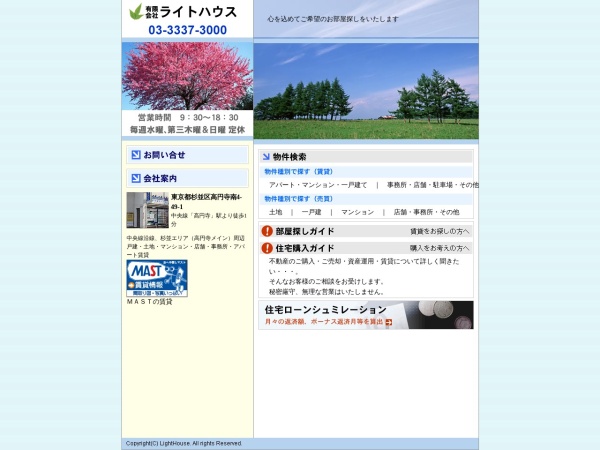Open the 部屋探しガイド guide
Image resolution: width=600 pixels, height=450 pixels.
tap(305, 231)
